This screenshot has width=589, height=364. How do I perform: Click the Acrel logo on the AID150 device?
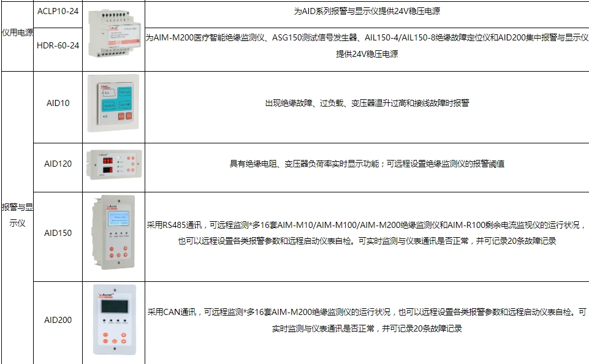point(111,206)
